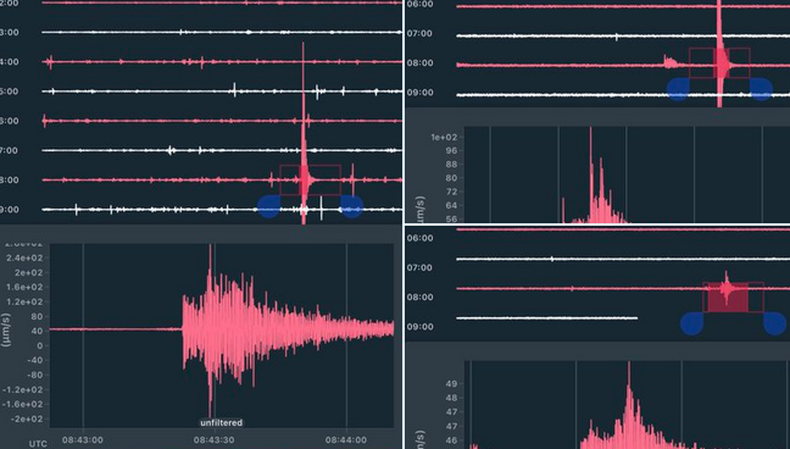The width and height of the screenshot is (790, 449).
Task: Click the 06:00 row label in the top-right helicorder
Action: point(420,4)
